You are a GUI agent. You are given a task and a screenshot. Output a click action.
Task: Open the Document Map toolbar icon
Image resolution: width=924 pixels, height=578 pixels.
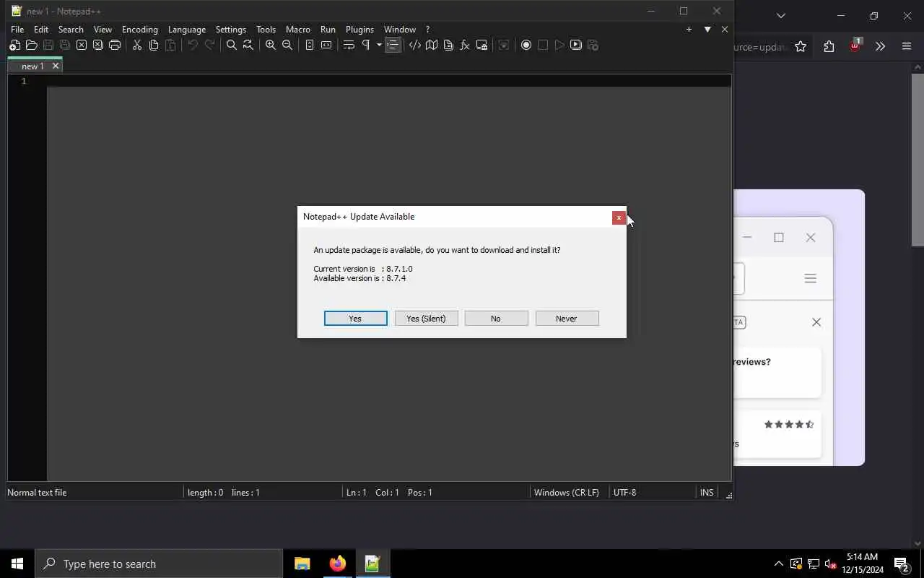pos(432,45)
